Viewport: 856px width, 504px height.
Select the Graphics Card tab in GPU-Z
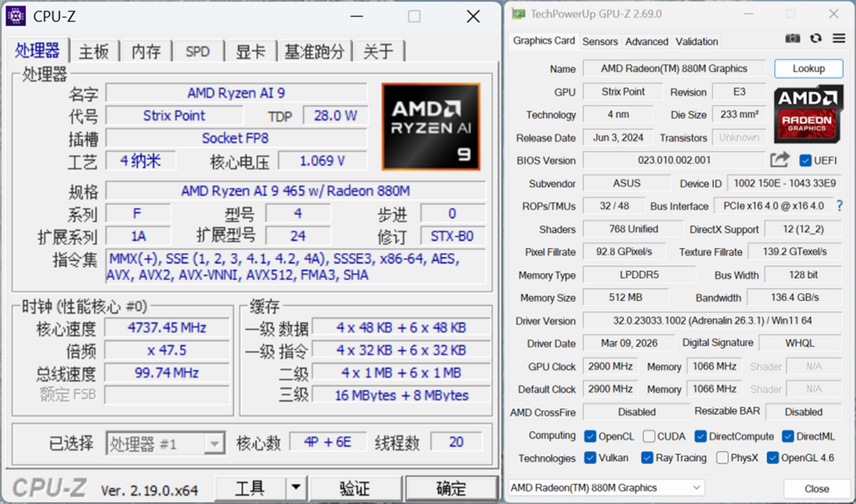pyautogui.click(x=544, y=41)
